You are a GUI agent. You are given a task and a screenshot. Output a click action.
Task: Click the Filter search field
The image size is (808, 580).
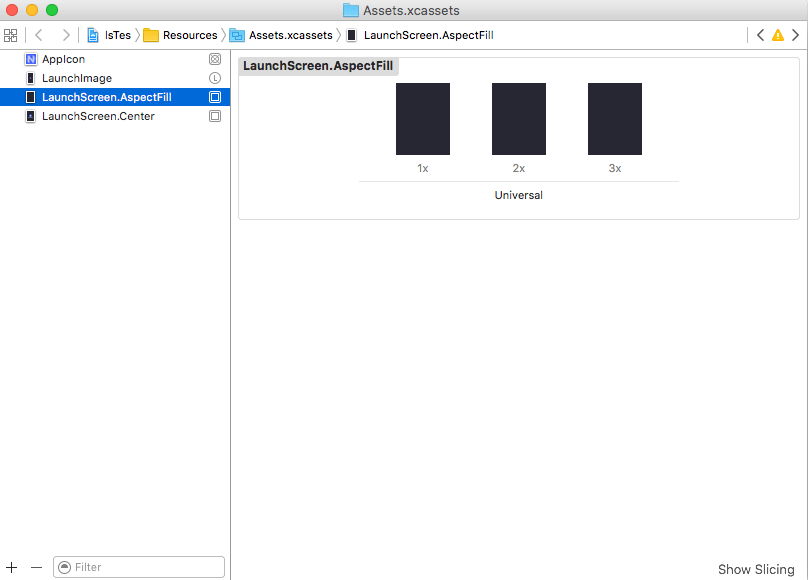tap(139, 567)
